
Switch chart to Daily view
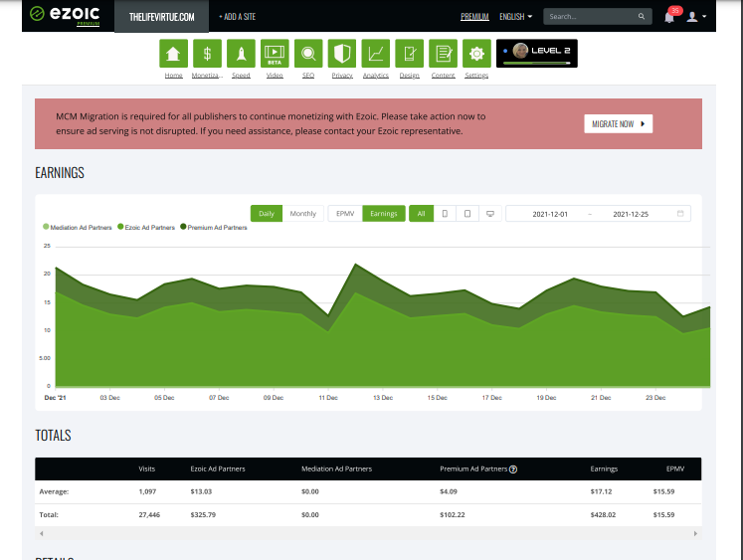coord(267,214)
